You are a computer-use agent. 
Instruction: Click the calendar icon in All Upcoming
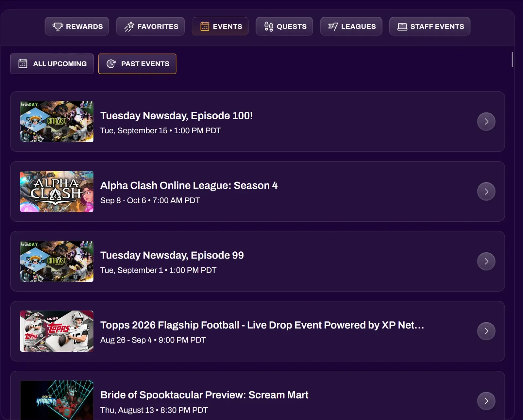click(23, 63)
